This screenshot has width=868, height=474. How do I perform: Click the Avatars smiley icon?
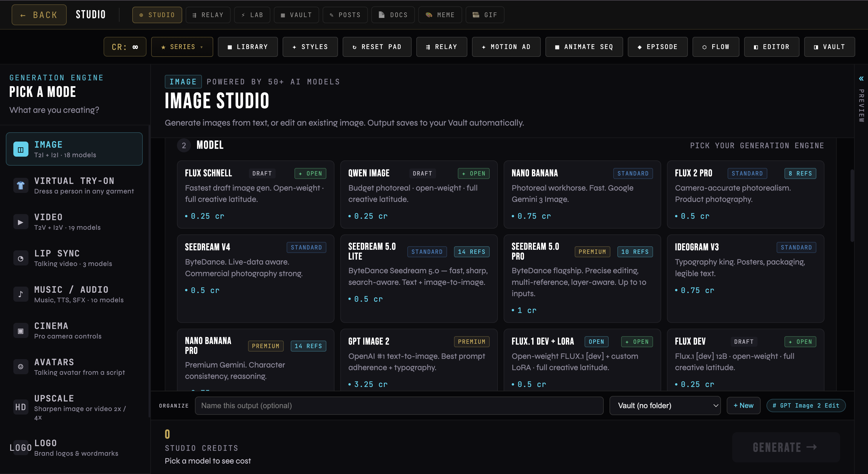21,367
